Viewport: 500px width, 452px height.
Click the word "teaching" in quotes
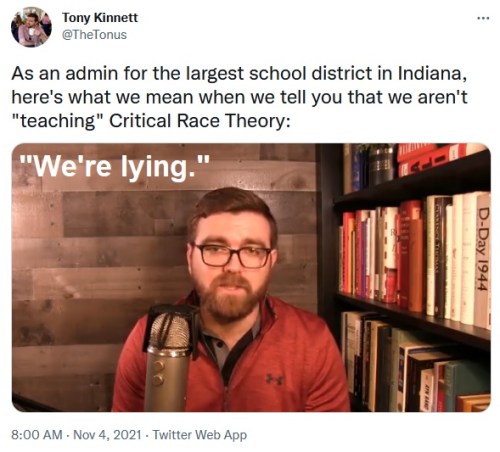[59, 121]
